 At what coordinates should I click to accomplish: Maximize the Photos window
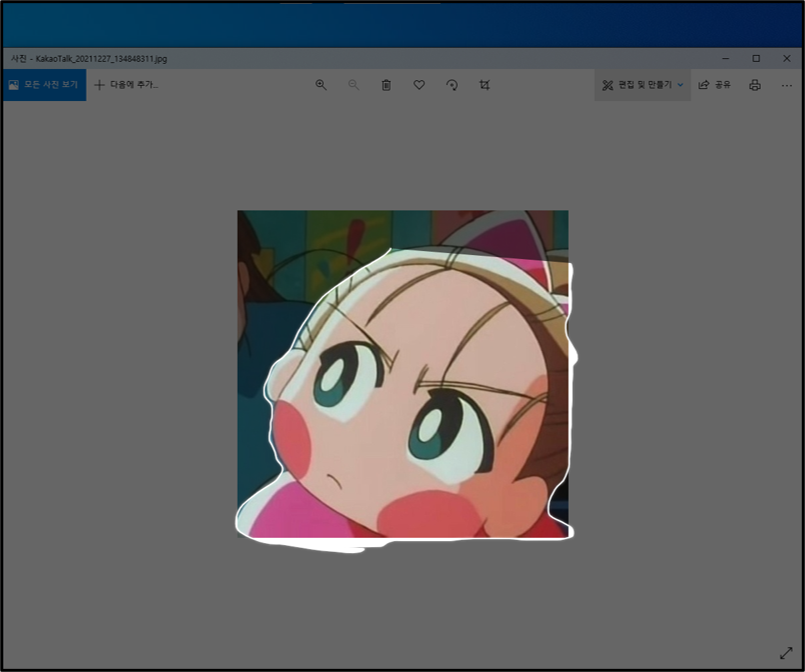(x=756, y=59)
